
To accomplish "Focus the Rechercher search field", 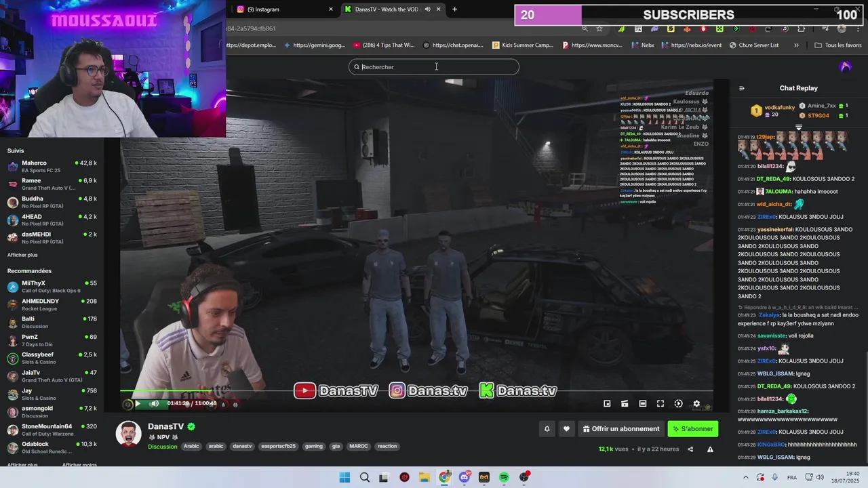I will pyautogui.click(x=434, y=67).
